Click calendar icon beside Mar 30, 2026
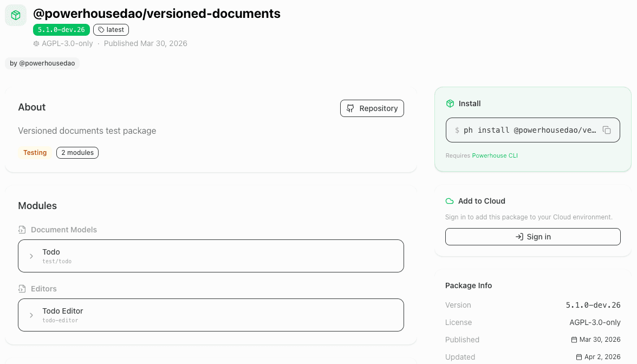The image size is (637, 364). pos(574,340)
